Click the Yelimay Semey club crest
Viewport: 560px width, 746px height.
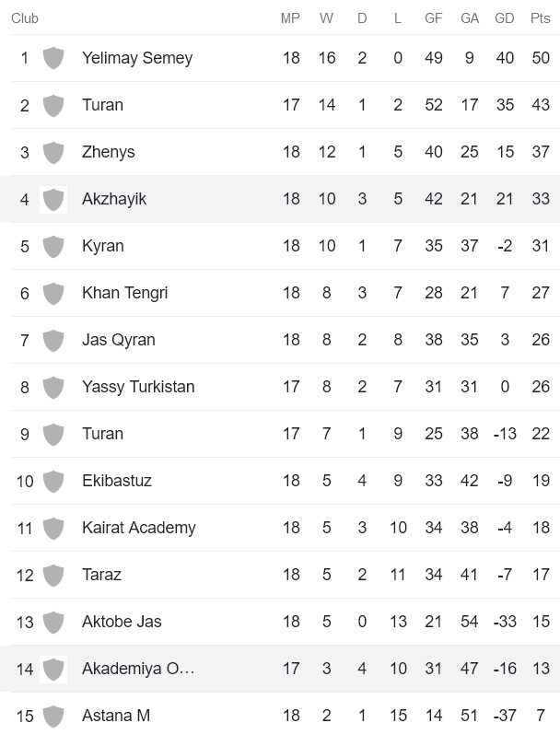click(x=52, y=58)
